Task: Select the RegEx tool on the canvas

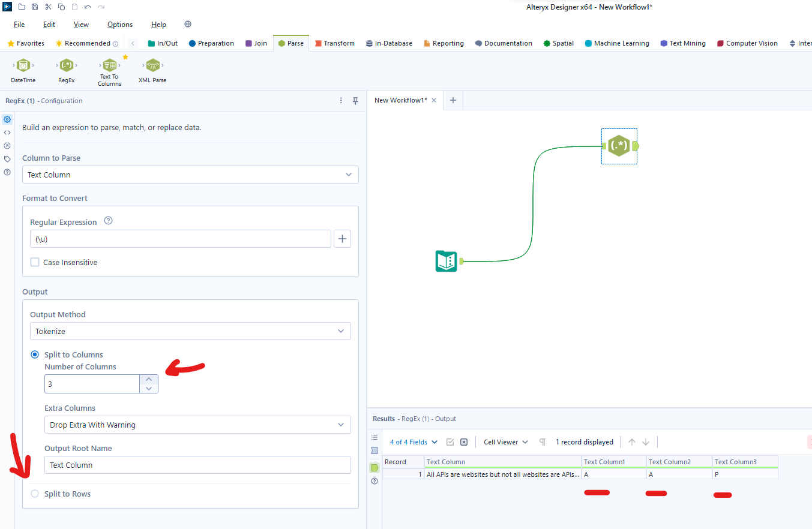Action: point(619,146)
